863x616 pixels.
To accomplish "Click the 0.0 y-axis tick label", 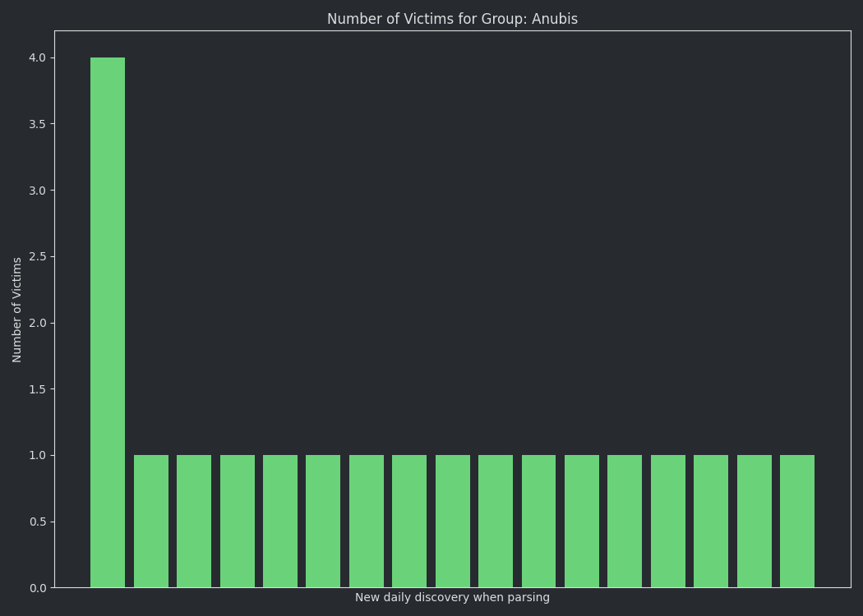I will 39,588.
